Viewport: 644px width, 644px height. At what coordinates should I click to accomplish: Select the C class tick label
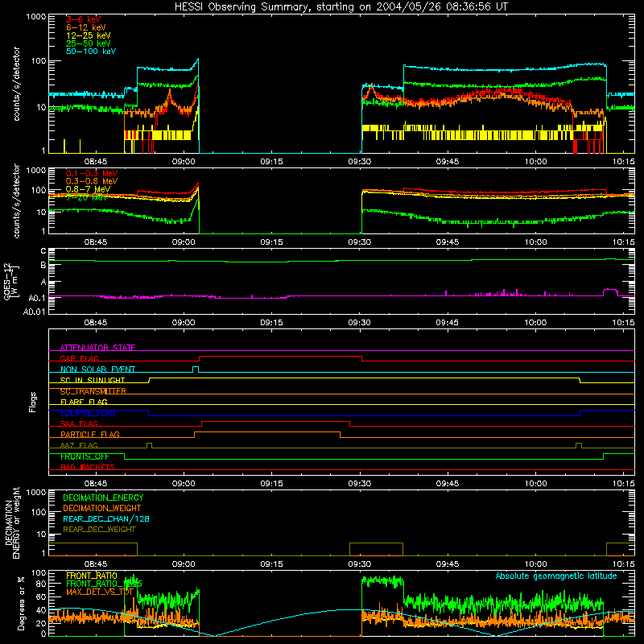(43, 251)
